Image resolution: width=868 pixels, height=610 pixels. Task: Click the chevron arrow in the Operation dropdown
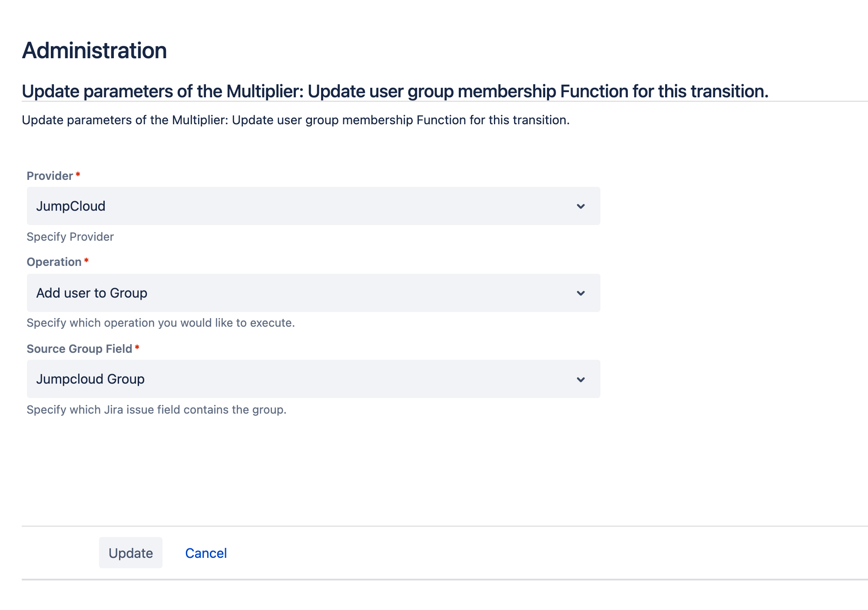click(x=580, y=293)
